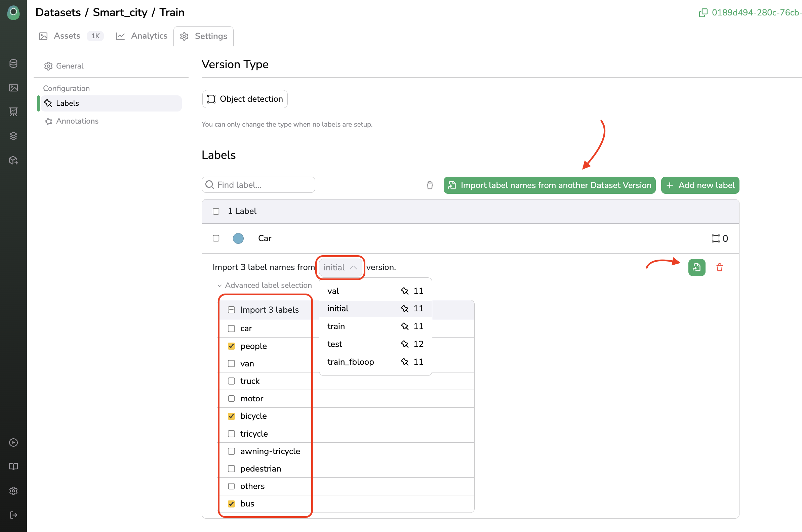The width and height of the screenshot is (802, 532).
Task: Click the tag icon next to val
Action: [x=404, y=291]
